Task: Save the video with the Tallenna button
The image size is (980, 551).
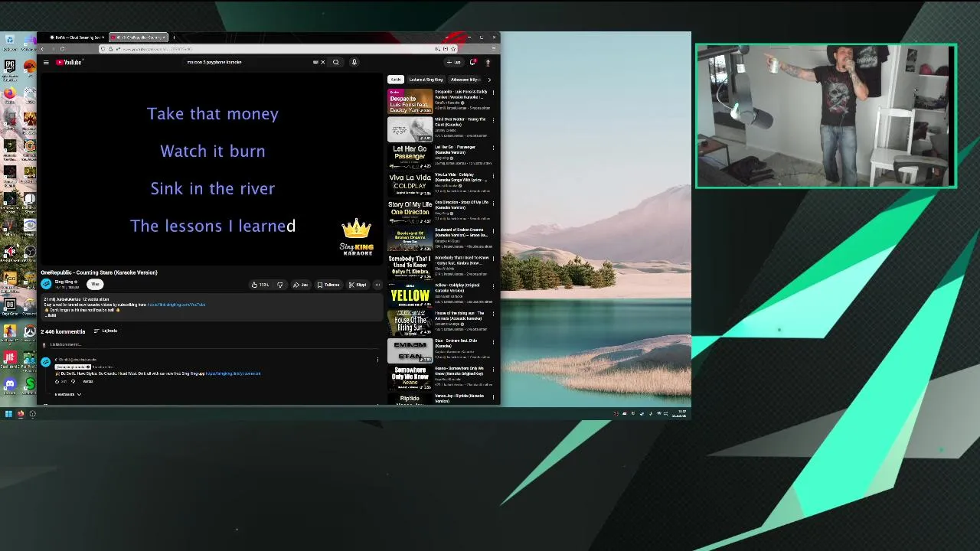Action: coord(328,285)
